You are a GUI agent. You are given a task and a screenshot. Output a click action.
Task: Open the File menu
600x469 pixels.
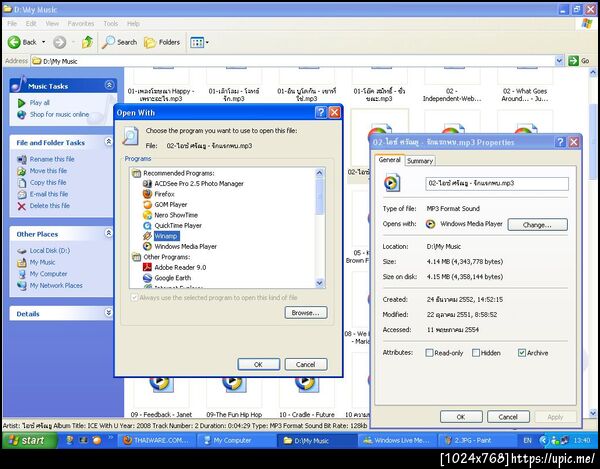pyautogui.click(x=12, y=24)
